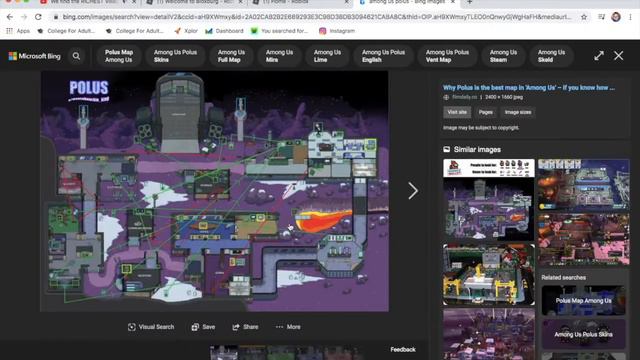Open the Xplor bookmark
This screenshot has width=640, height=360.
pyautogui.click(x=186, y=31)
